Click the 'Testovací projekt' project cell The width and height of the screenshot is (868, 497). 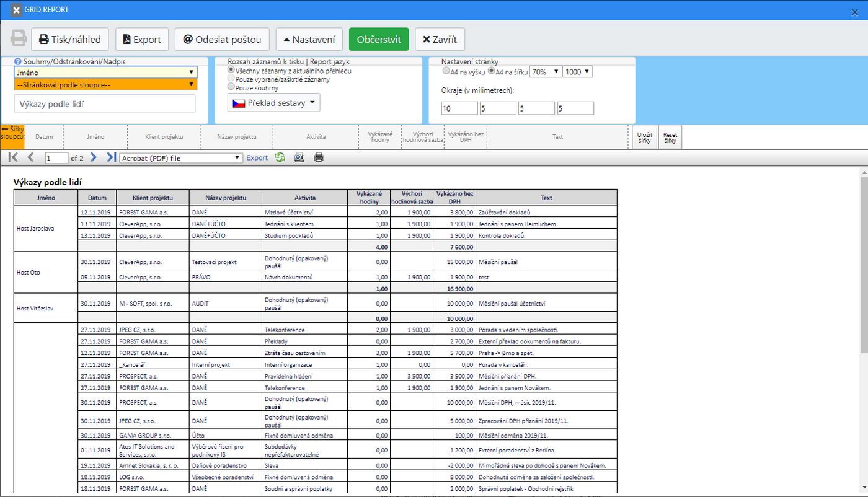226,262
